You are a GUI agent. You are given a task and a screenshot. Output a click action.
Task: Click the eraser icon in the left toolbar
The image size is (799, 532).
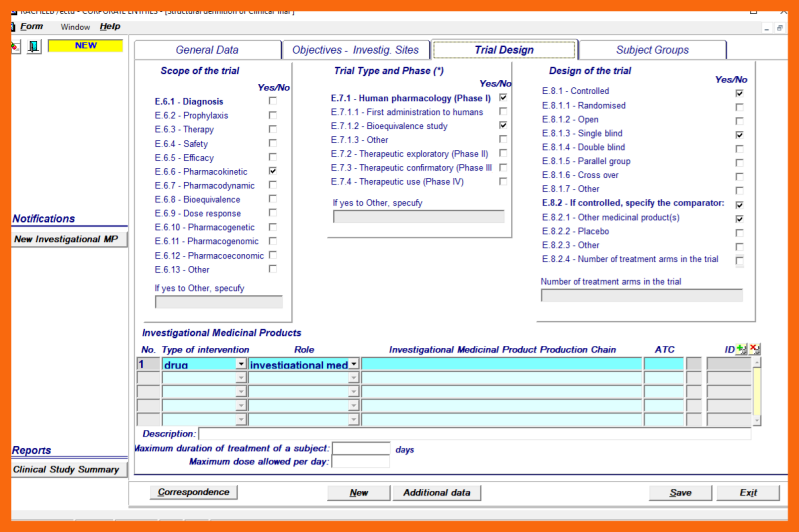pos(15,46)
